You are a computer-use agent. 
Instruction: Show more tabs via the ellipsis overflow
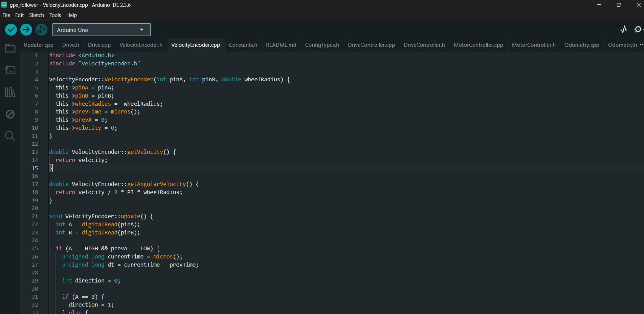[x=641, y=45]
